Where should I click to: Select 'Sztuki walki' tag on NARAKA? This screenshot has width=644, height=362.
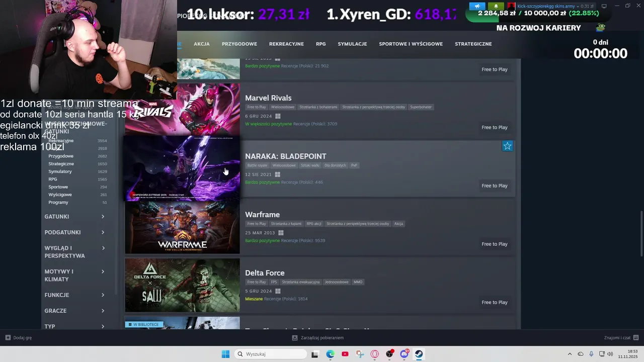point(310,165)
